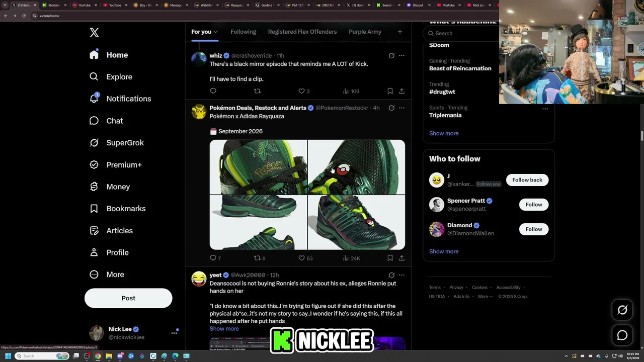Reload the page in the browser
This screenshot has width=644, height=362.
24,16
